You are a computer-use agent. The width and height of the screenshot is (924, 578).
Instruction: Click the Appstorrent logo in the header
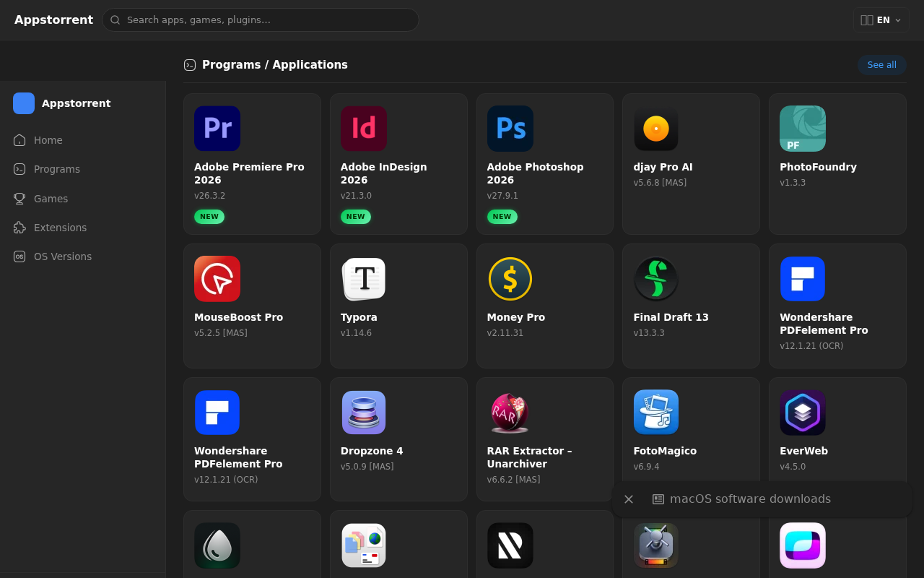(53, 20)
